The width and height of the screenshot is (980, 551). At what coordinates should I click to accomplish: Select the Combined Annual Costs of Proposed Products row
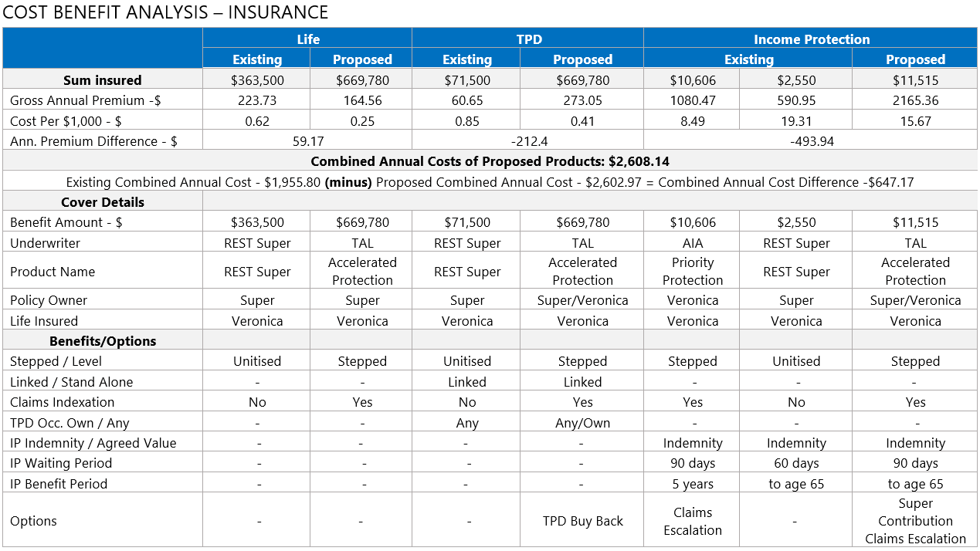point(490,161)
